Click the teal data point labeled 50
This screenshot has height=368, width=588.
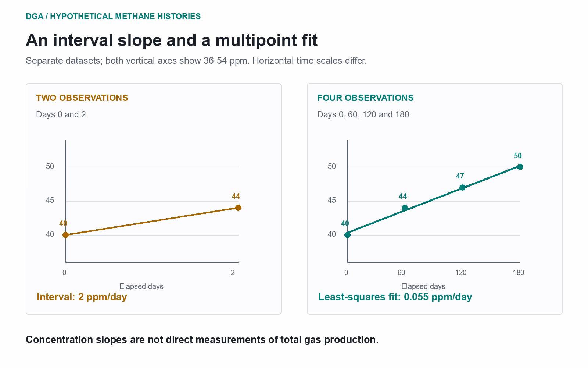pos(520,167)
